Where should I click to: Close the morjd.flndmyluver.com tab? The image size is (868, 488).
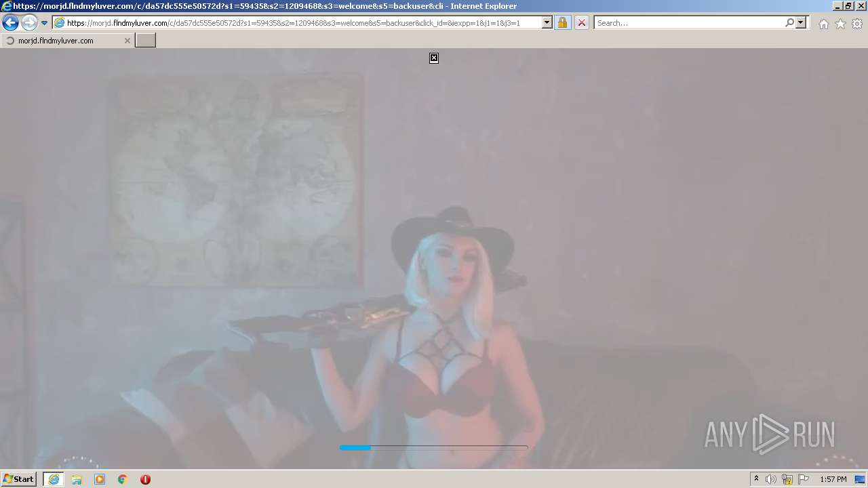(x=127, y=41)
